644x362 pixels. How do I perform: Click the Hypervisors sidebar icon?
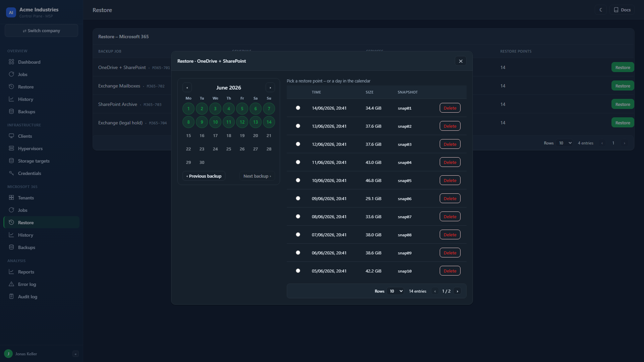(11, 148)
